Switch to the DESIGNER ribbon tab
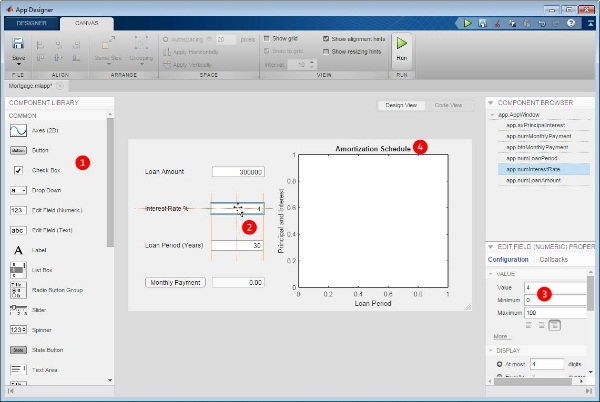The width and height of the screenshot is (600, 402). click(x=30, y=22)
